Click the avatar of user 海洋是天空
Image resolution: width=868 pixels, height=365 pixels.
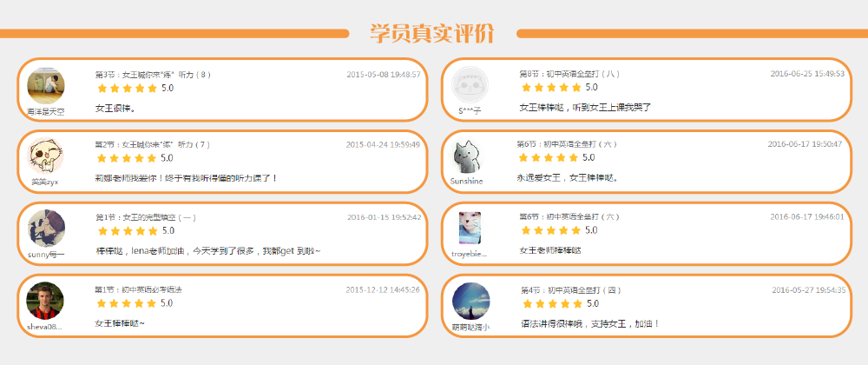tap(46, 87)
